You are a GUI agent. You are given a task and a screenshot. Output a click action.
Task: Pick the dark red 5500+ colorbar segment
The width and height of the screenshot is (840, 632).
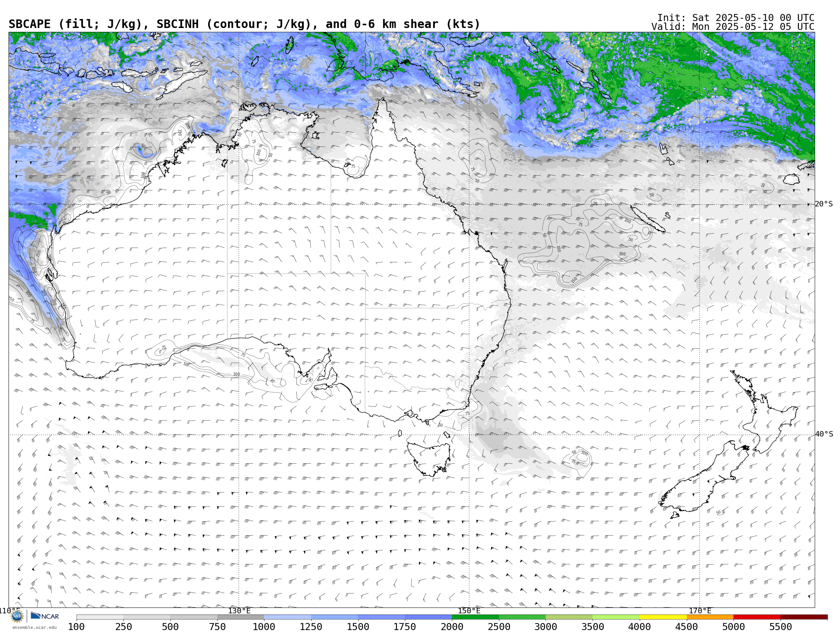804,617
